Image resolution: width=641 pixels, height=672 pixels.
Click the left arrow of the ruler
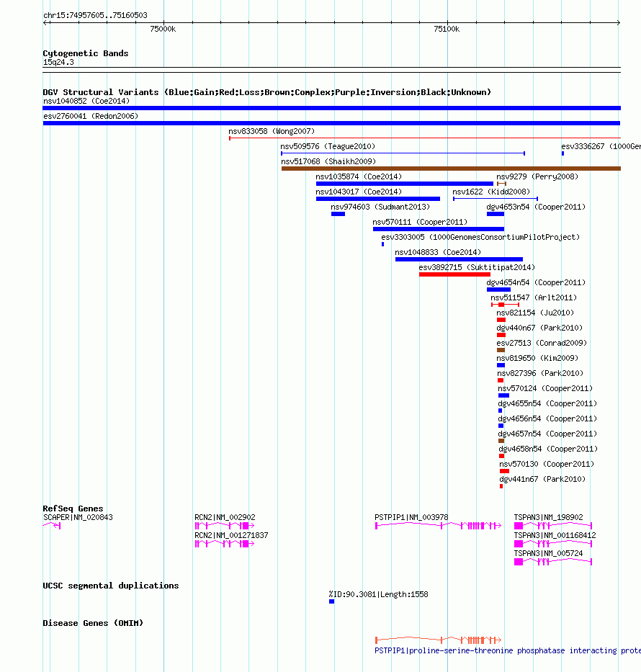click(46, 23)
